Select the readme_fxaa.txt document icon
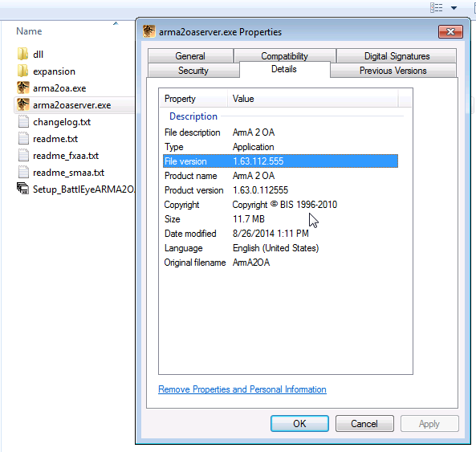 [x=23, y=156]
